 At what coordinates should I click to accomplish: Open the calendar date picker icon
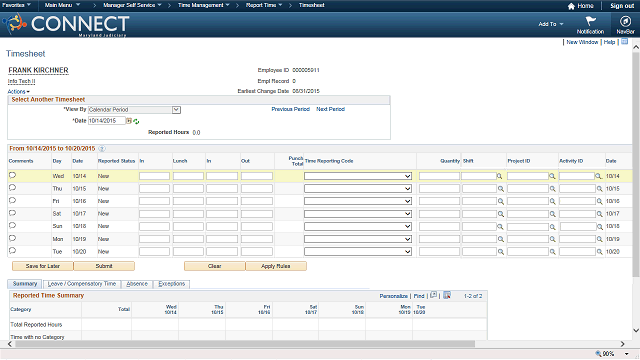[x=129, y=121]
